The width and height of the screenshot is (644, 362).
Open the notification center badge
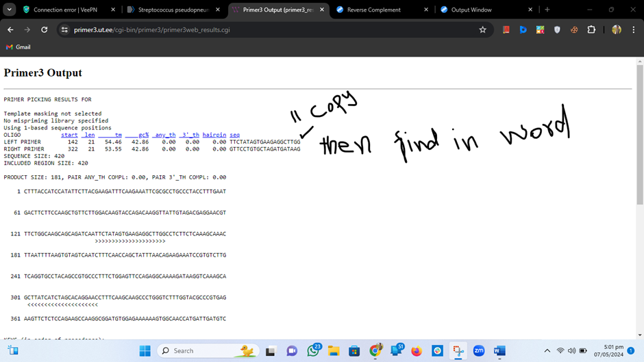[631, 351]
